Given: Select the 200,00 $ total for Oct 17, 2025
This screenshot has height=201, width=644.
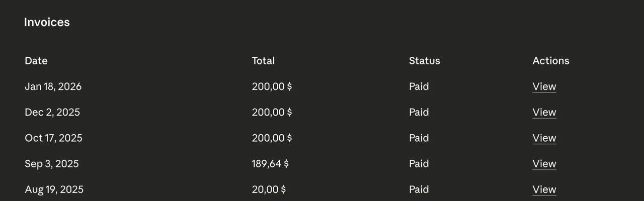Looking at the screenshot, I should coord(272,138).
